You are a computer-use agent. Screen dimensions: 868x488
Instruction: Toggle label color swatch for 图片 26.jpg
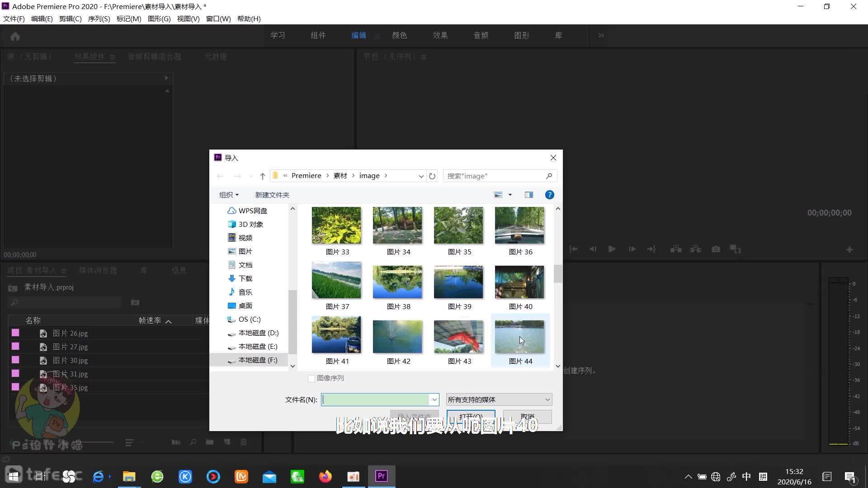(15, 333)
